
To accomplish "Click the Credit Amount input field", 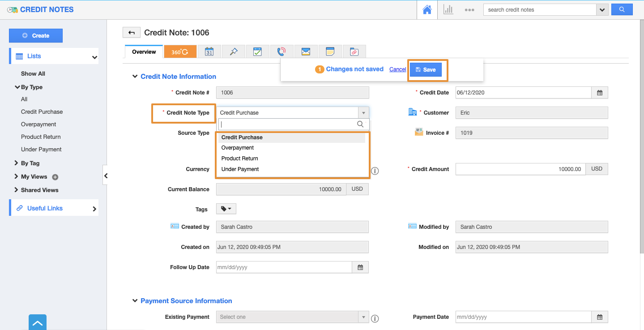I will point(520,169).
